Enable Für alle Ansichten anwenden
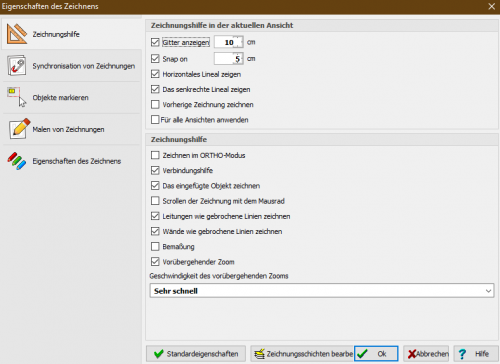This screenshot has width=500, height=364. click(x=155, y=120)
